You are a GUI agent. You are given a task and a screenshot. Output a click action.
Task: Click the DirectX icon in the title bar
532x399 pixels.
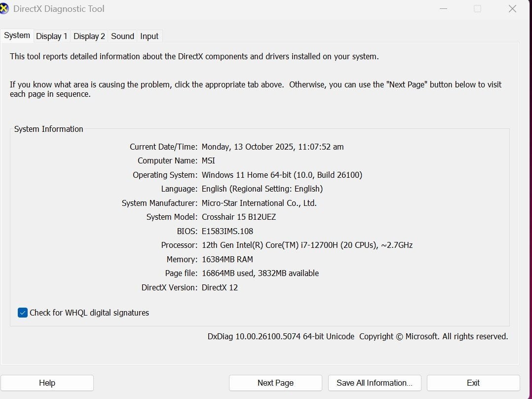[x=4, y=9]
